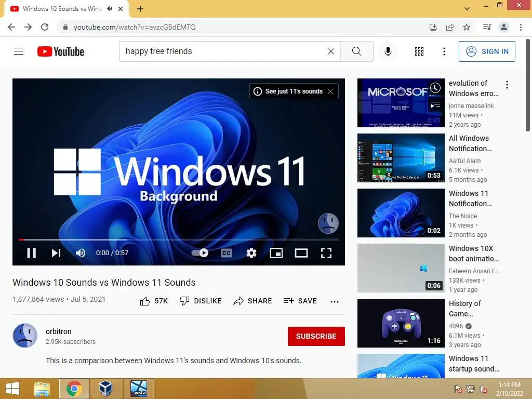Click share this page icon in address bar
The width and height of the screenshot is (532, 399).
tap(450, 27)
